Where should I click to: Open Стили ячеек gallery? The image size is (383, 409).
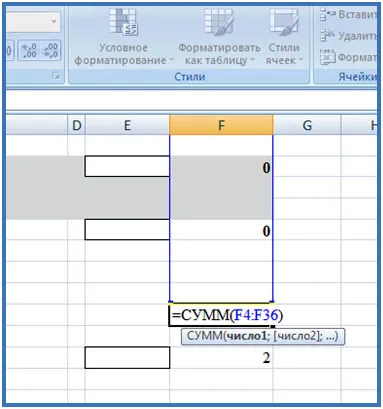(284, 37)
